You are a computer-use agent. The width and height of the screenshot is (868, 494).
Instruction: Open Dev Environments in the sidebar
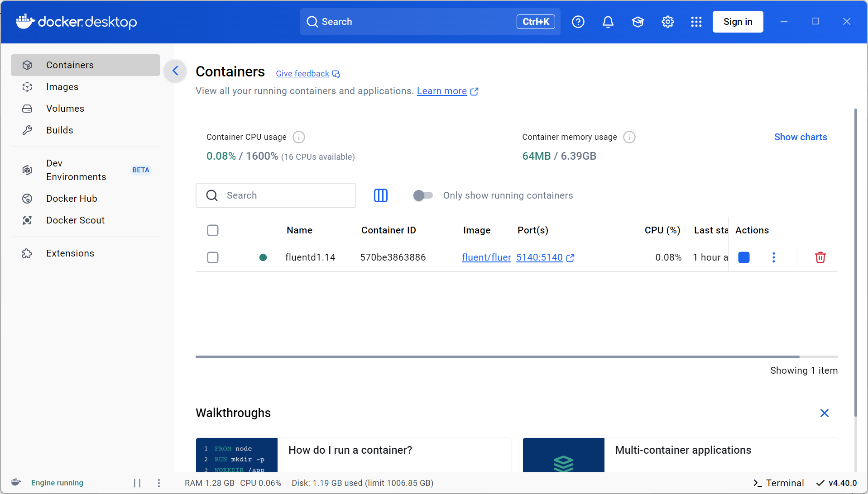tap(86, 170)
